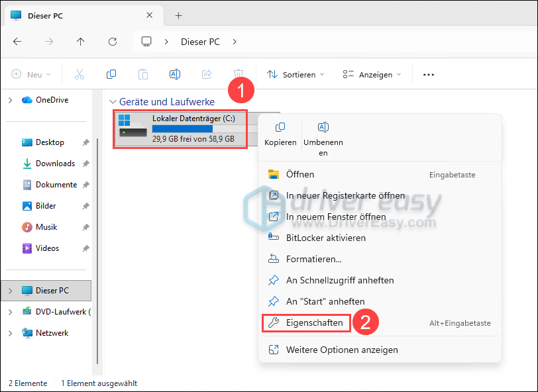Click Dieser PC in the address bar

tap(200, 42)
